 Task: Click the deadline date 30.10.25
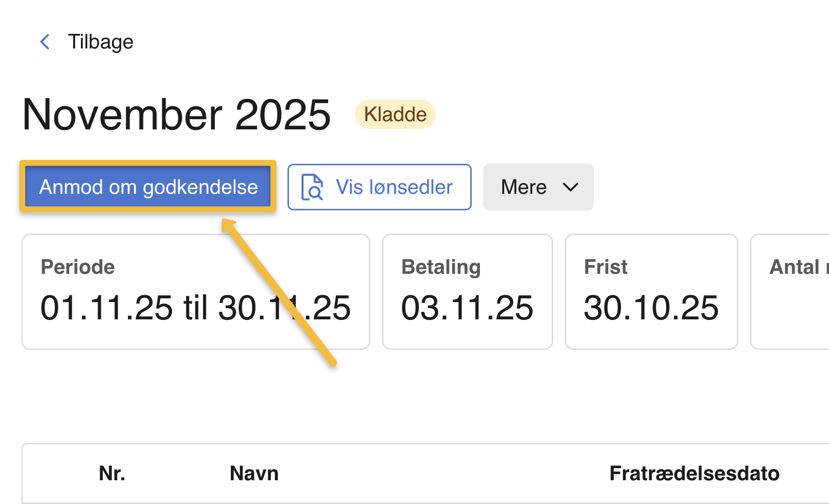click(651, 308)
